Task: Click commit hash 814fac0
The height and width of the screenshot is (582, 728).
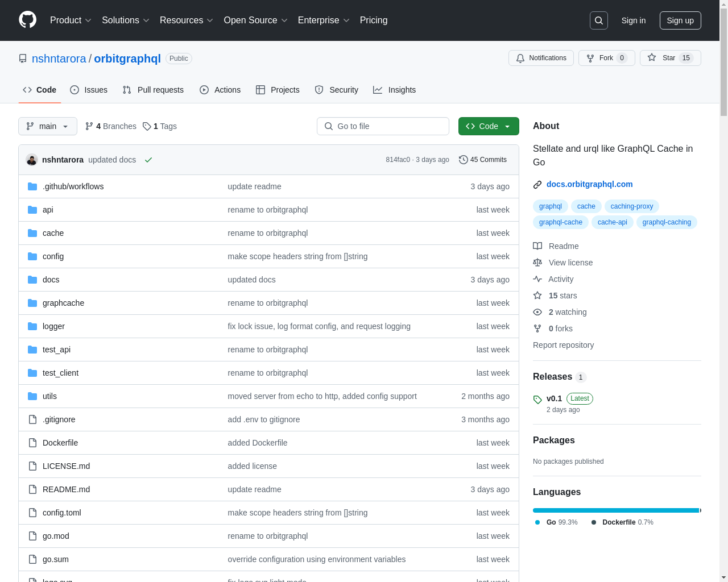Action: [x=398, y=160]
